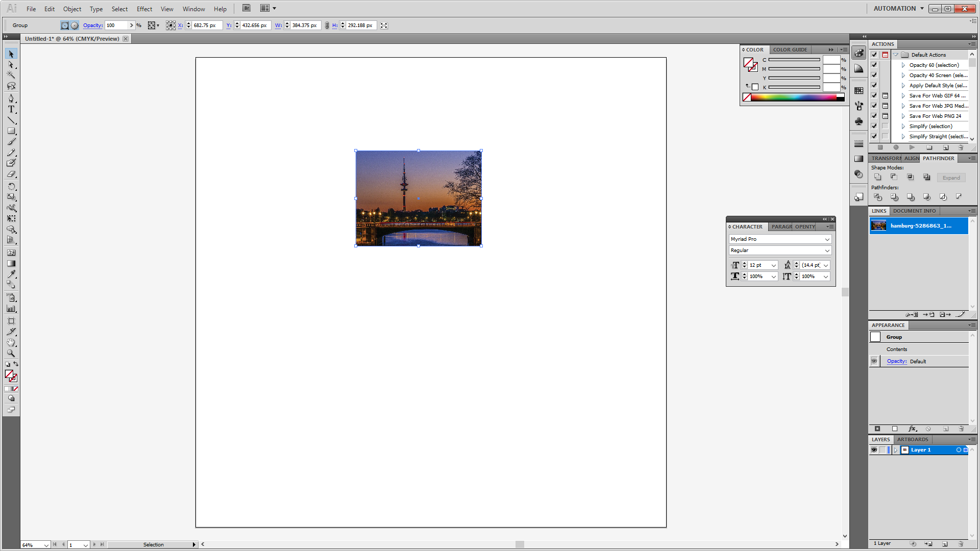Image resolution: width=980 pixels, height=551 pixels.
Task: Delete the selected action with the trash icon
Action: click(961, 147)
